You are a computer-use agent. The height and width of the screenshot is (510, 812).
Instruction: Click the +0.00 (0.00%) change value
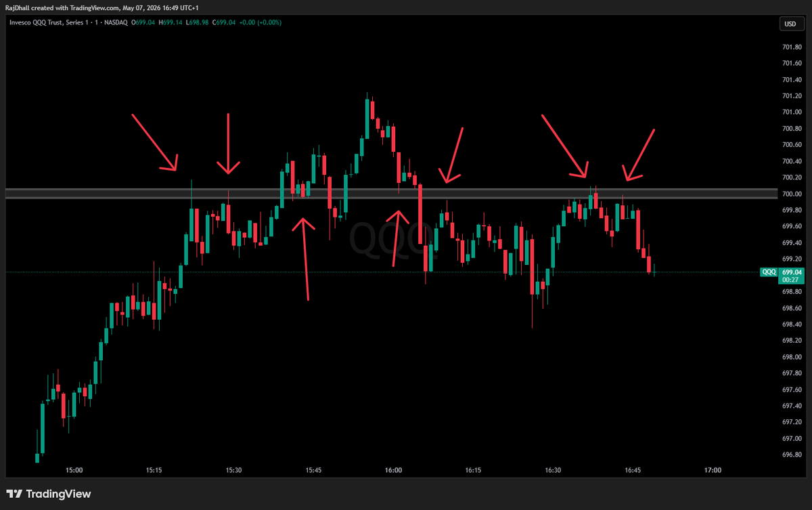point(261,24)
